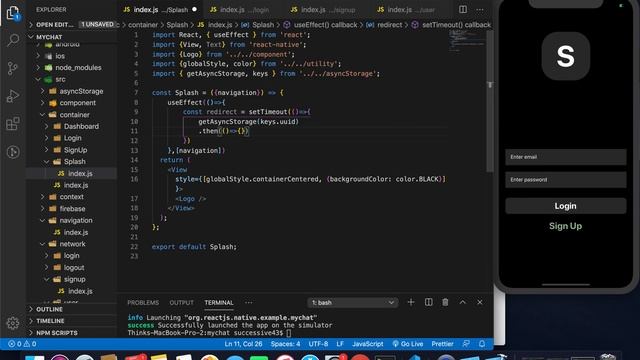The height and width of the screenshot is (360, 640).
Task: Click the code minimap preview
Action: click(x=467, y=40)
